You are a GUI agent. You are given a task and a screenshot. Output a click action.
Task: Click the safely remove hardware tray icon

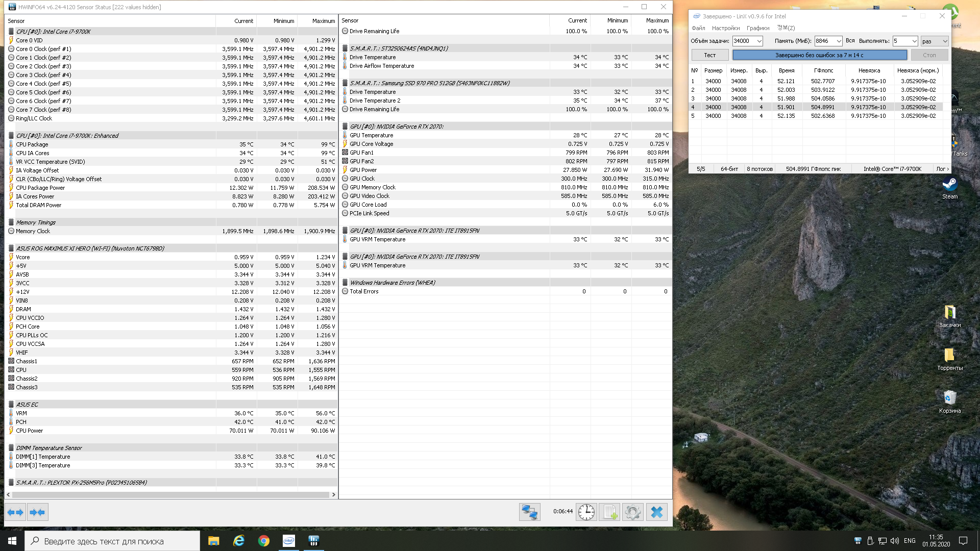tap(870, 541)
